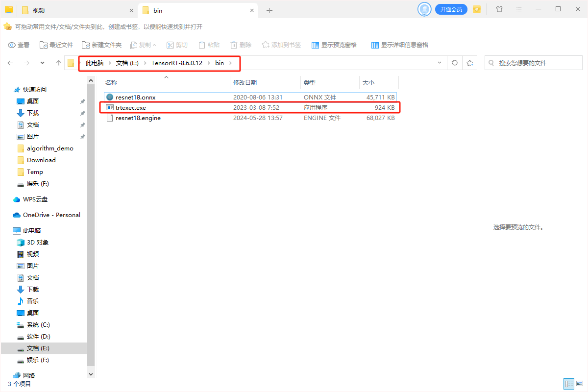This screenshot has width=588, height=392.
Task: Create folder with 新建文件夹
Action: point(101,45)
